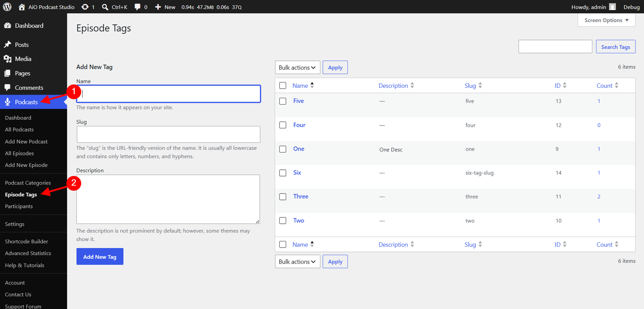This screenshot has width=644, height=309.
Task: Click the Add New Tag button
Action: coord(100,257)
